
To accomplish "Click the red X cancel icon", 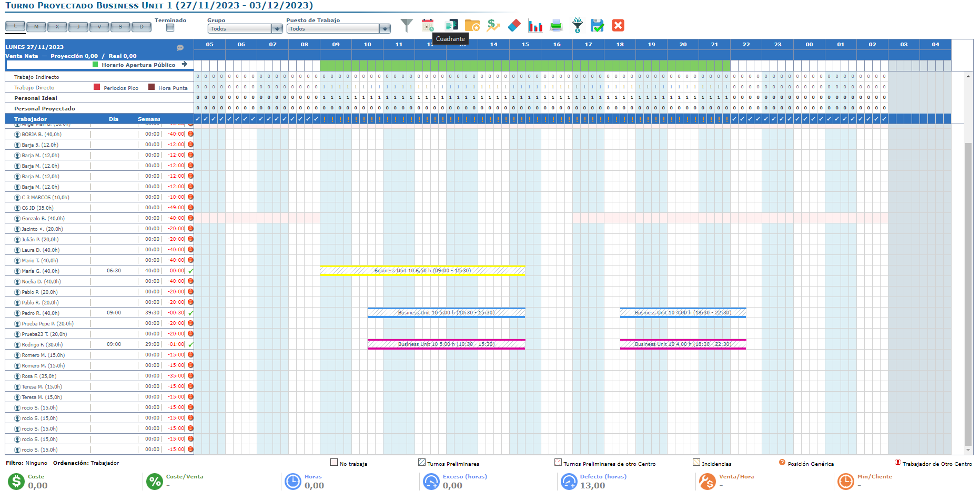I will click(x=618, y=25).
